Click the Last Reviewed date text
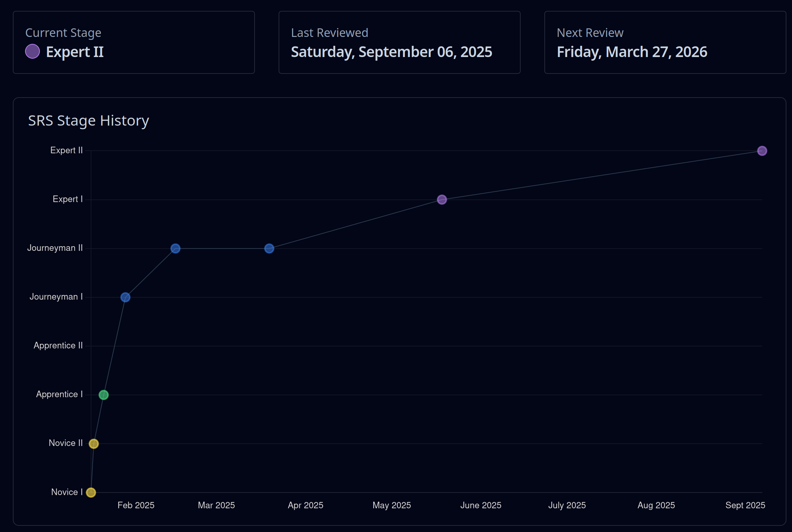 coord(391,52)
